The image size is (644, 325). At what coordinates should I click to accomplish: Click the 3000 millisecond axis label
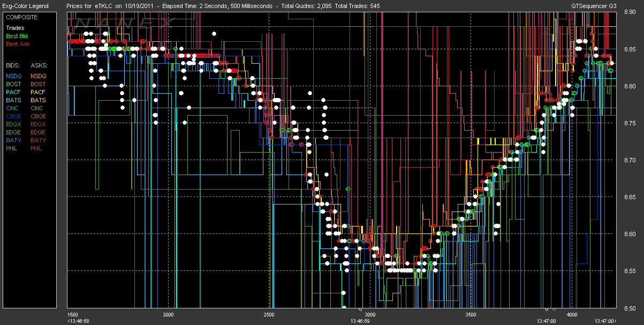point(370,314)
